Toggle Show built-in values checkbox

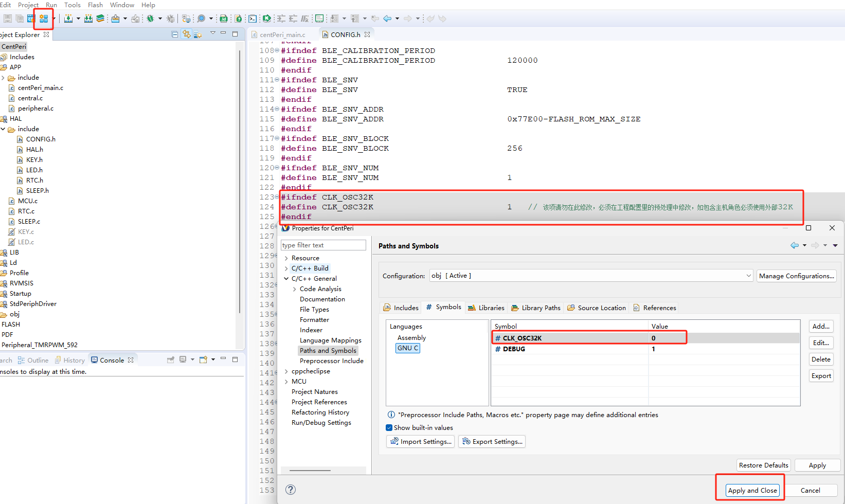pyautogui.click(x=389, y=427)
